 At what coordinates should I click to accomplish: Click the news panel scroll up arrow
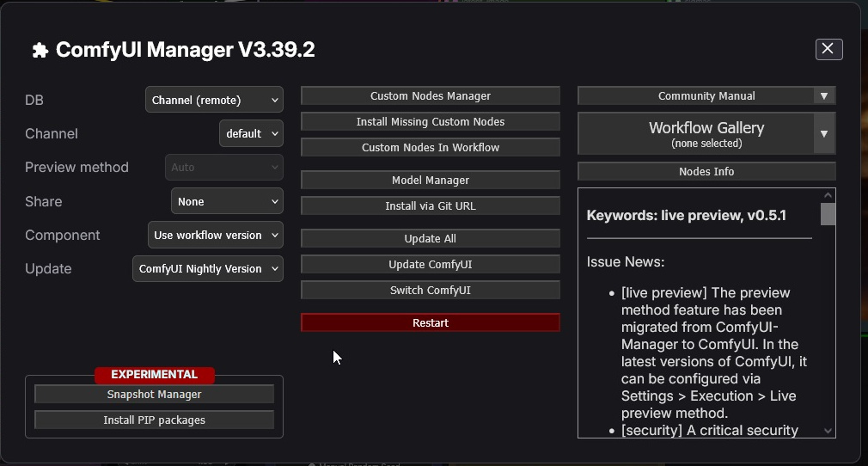coord(828,195)
